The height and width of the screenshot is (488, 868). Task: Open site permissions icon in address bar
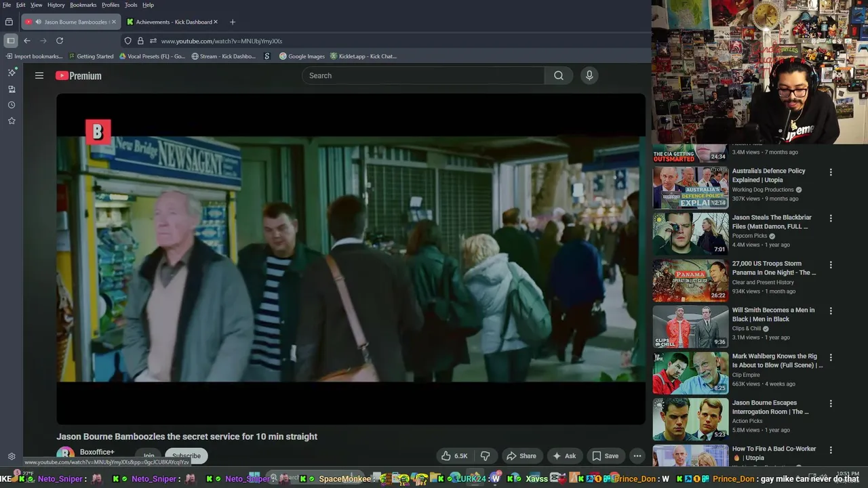[153, 41]
